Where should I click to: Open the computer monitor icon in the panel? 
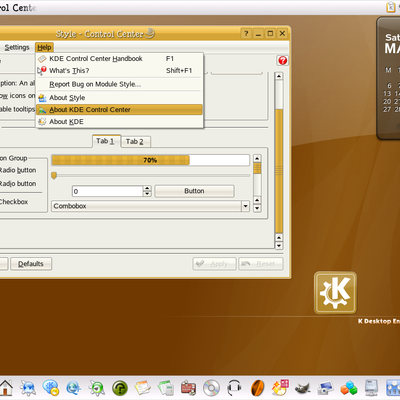(371, 388)
